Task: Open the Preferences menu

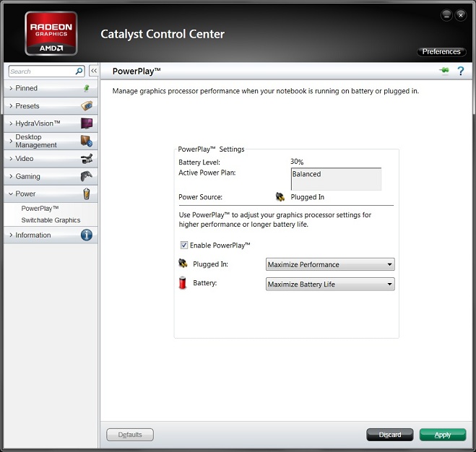Action: (x=441, y=51)
